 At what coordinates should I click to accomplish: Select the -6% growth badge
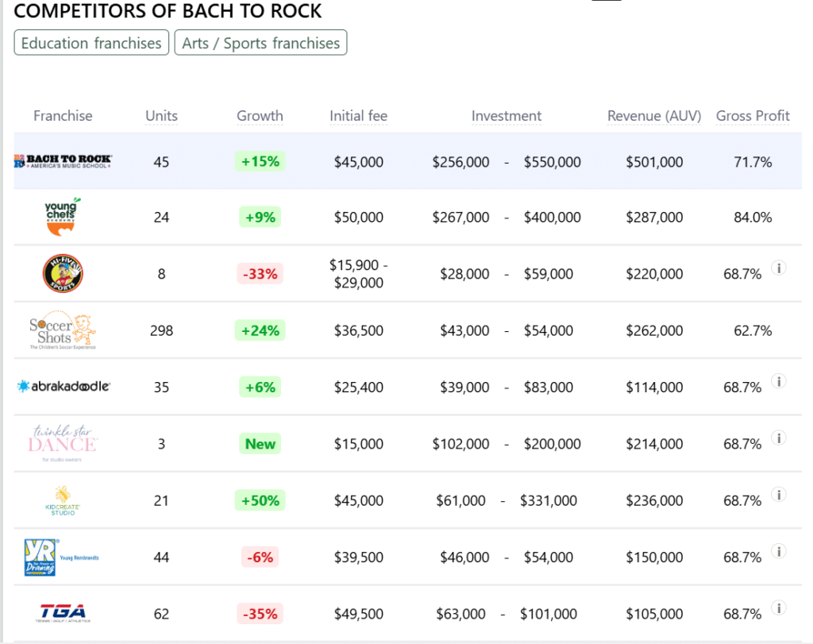tap(260, 557)
